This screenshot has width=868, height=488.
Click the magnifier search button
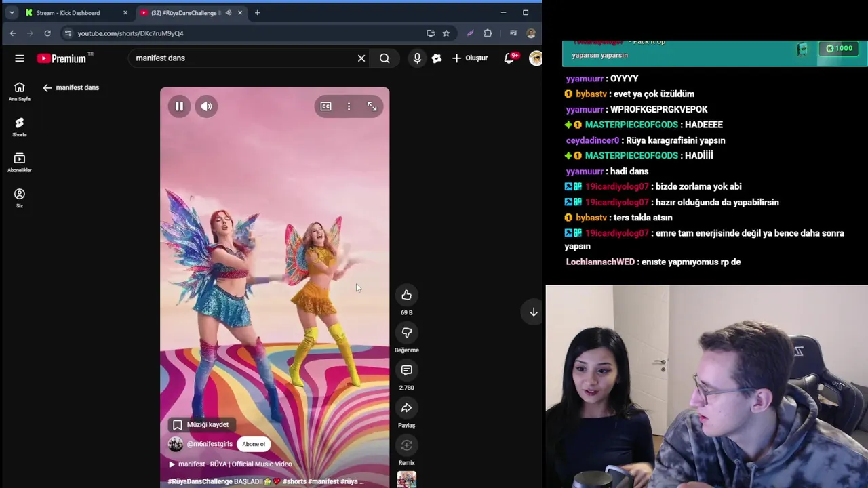click(384, 58)
